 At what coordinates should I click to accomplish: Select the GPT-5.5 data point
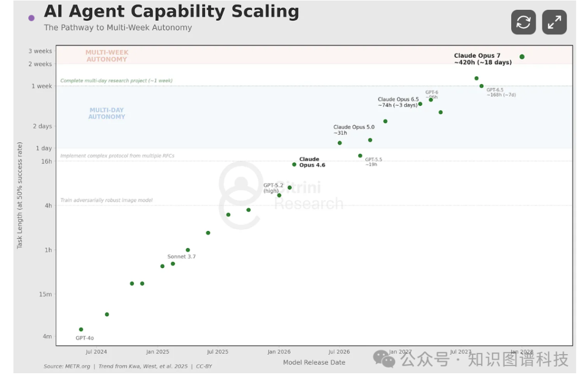[360, 156]
